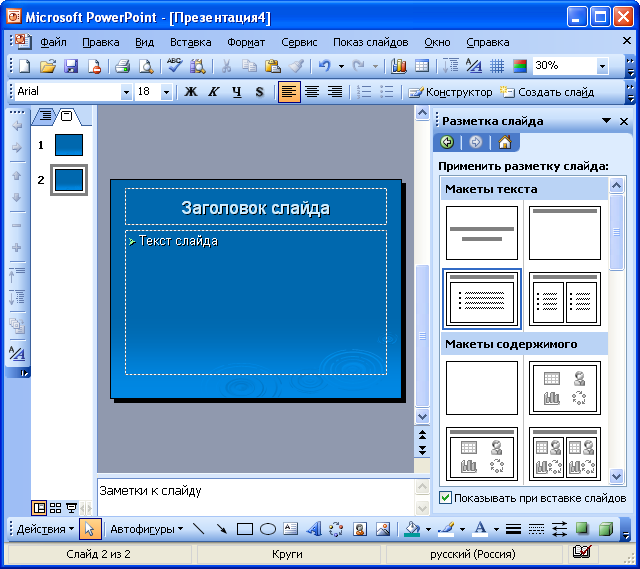Show the grid with the grid icon

pos(497,66)
